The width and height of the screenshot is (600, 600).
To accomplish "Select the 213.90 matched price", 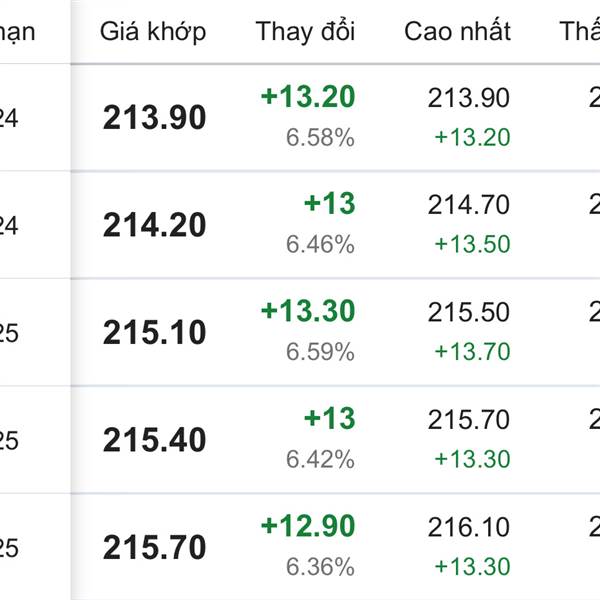I will coord(155,117).
